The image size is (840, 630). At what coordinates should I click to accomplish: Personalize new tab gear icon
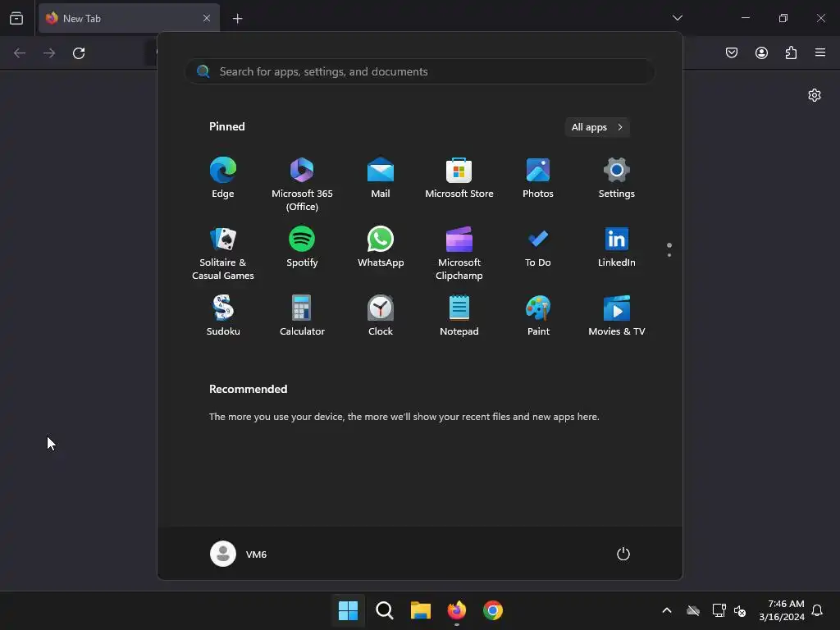[815, 95]
